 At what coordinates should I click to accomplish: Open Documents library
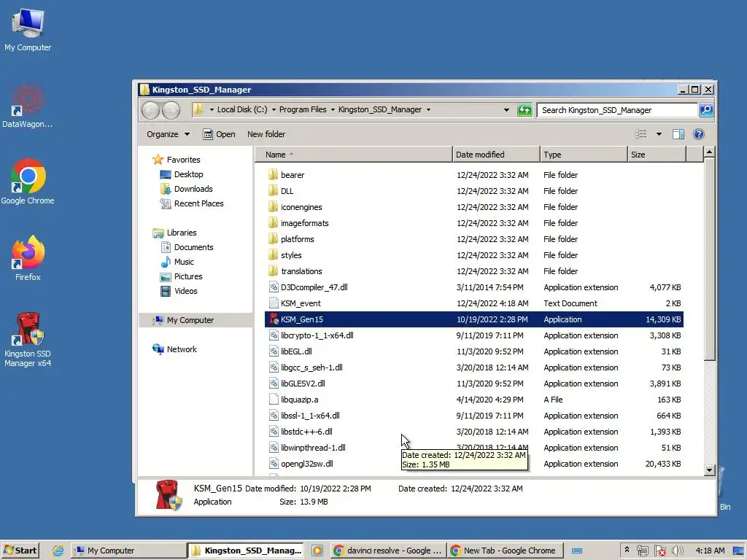tap(193, 248)
